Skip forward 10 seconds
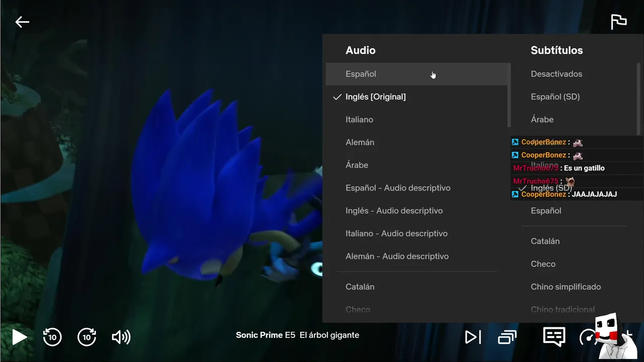644x362 pixels. pyautogui.click(x=87, y=337)
